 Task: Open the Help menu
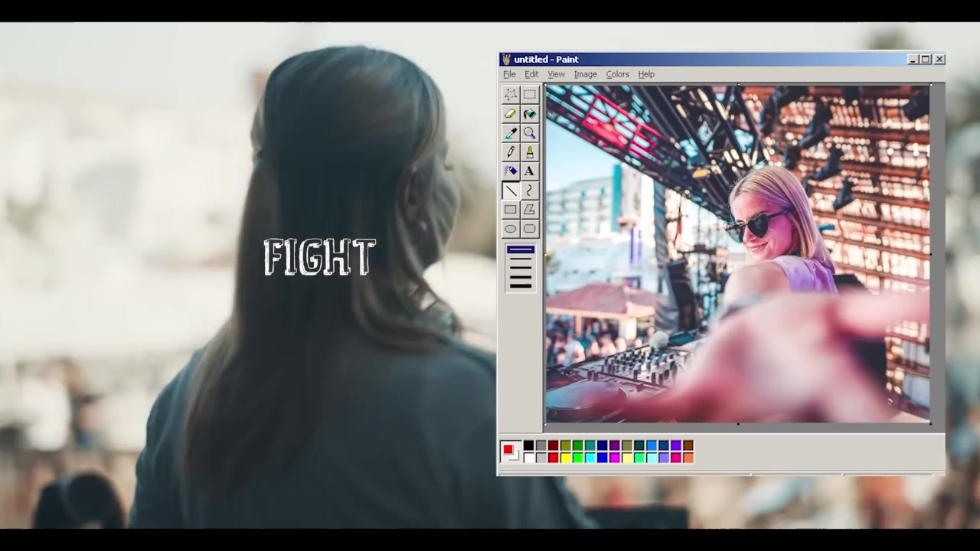coord(646,74)
